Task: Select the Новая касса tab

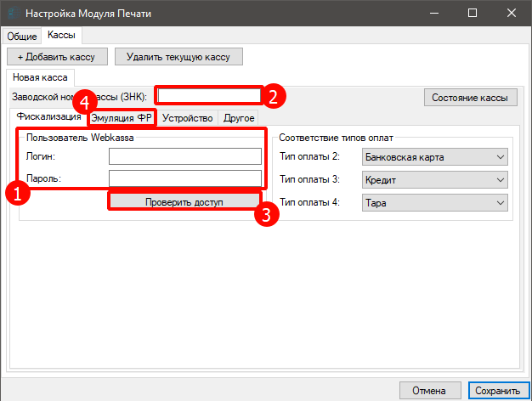Action: click(x=39, y=77)
